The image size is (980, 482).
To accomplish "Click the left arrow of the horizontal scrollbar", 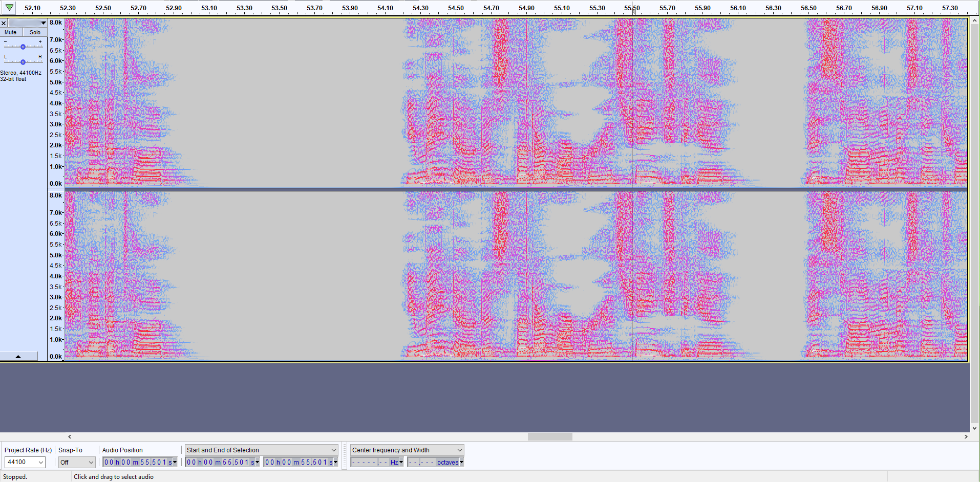I will 69,436.
